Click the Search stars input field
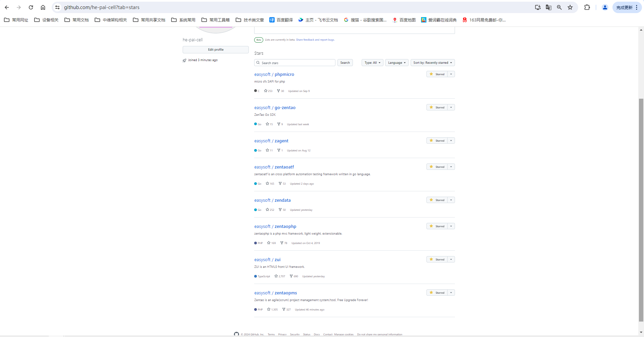 295,63
